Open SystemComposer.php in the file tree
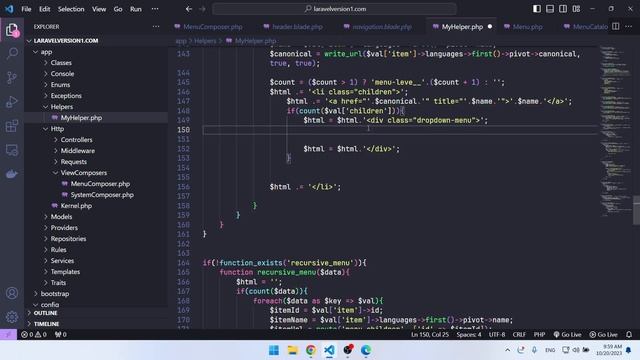This screenshot has height=360, width=640. pyautogui.click(x=102, y=195)
